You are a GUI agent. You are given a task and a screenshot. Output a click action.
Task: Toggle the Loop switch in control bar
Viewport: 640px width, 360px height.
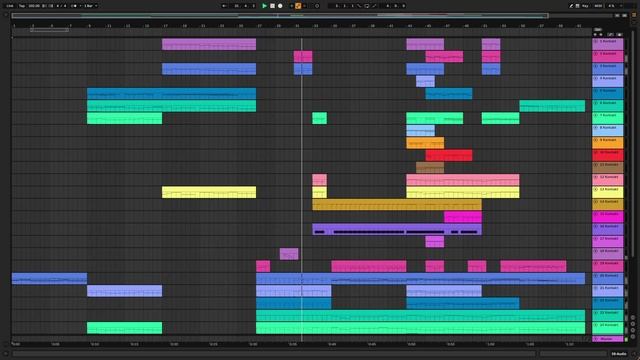pyautogui.click(x=367, y=6)
